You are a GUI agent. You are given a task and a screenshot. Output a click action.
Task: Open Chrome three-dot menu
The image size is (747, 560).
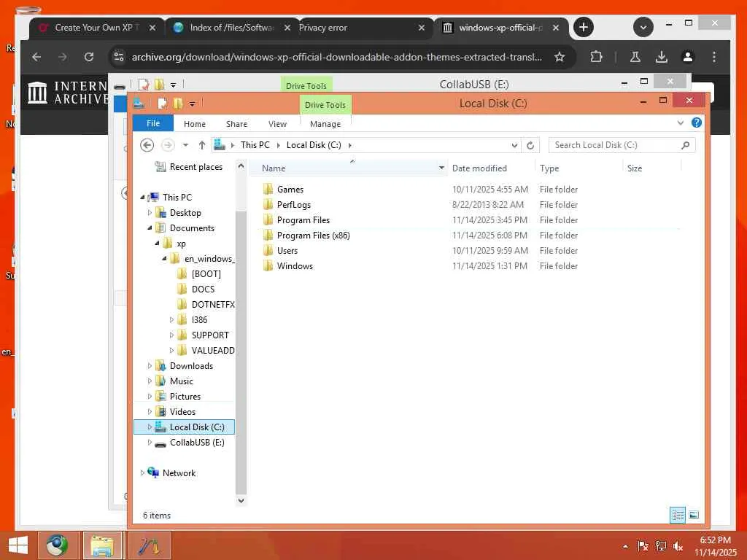[713, 57]
